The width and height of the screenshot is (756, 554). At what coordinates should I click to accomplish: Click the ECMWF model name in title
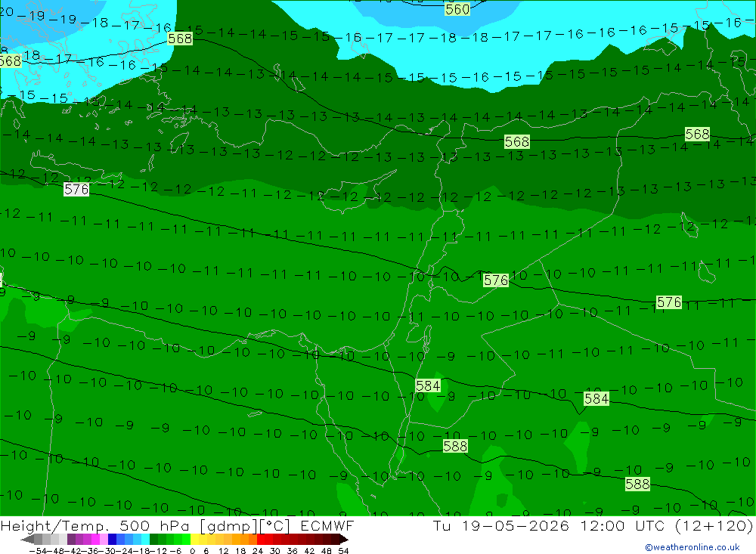[327, 525]
